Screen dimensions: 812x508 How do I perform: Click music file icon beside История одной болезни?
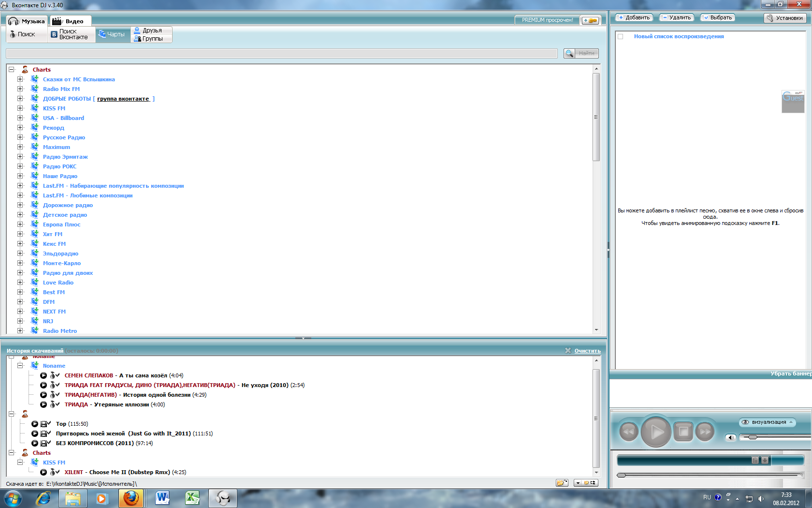point(55,395)
